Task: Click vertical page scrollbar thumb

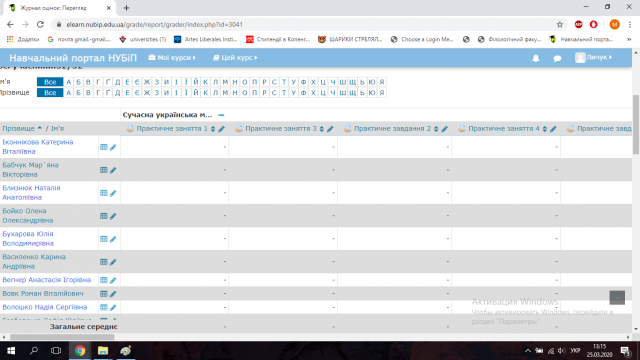Action: (636, 124)
